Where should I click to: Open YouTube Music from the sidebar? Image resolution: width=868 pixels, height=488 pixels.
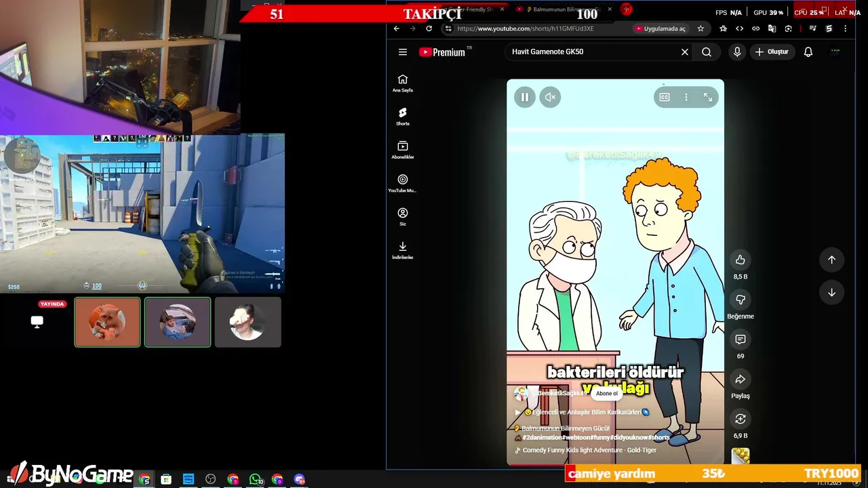click(x=403, y=183)
